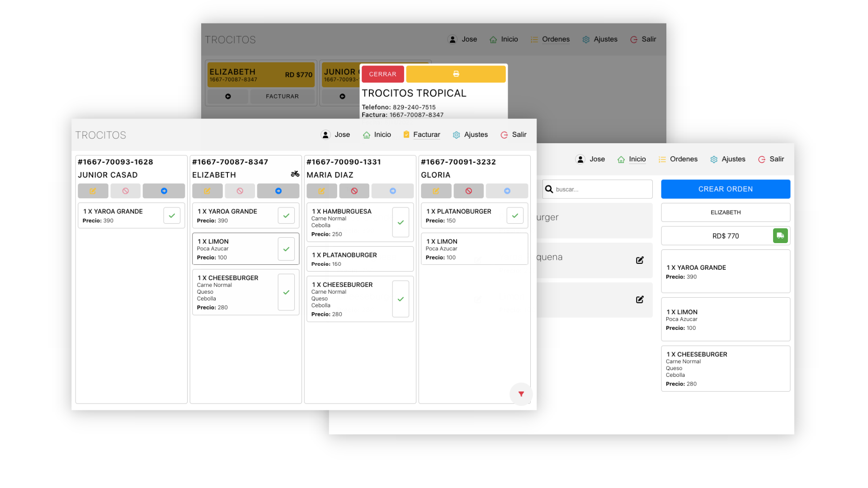This screenshot has width=868, height=488.
Task: Toggle check on ELIZABETH's YAROA GRANDE item
Action: point(286,216)
